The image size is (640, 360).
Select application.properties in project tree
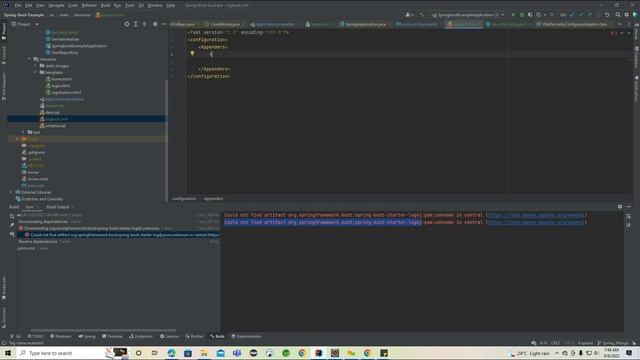click(x=62, y=99)
